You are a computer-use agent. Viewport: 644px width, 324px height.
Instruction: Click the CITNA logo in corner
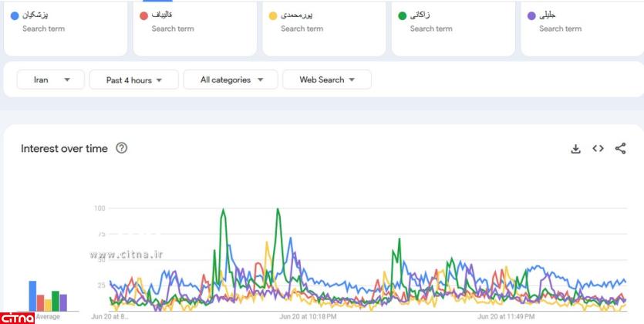pos(17,318)
